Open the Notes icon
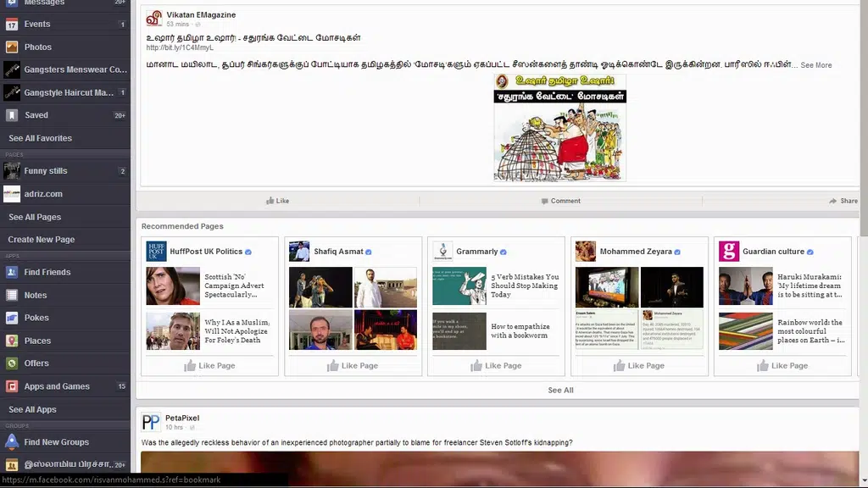 12,295
